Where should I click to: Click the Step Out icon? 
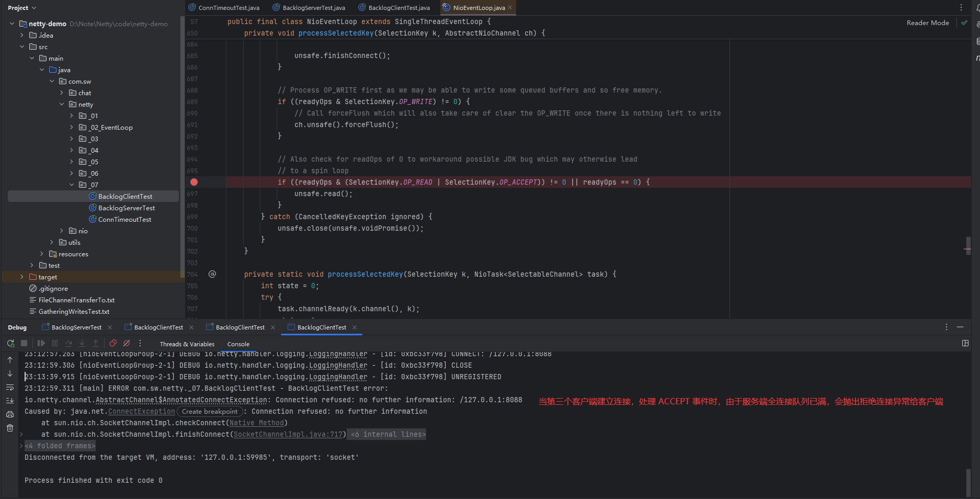[x=96, y=344]
